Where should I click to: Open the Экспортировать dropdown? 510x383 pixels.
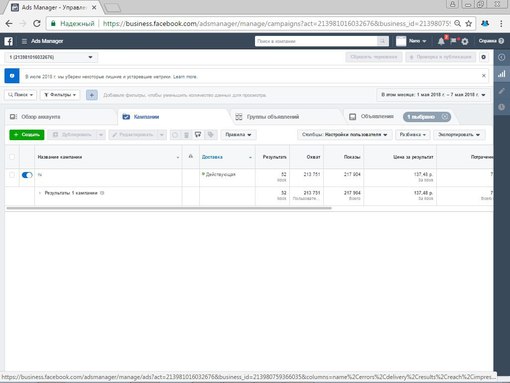[459, 135]
